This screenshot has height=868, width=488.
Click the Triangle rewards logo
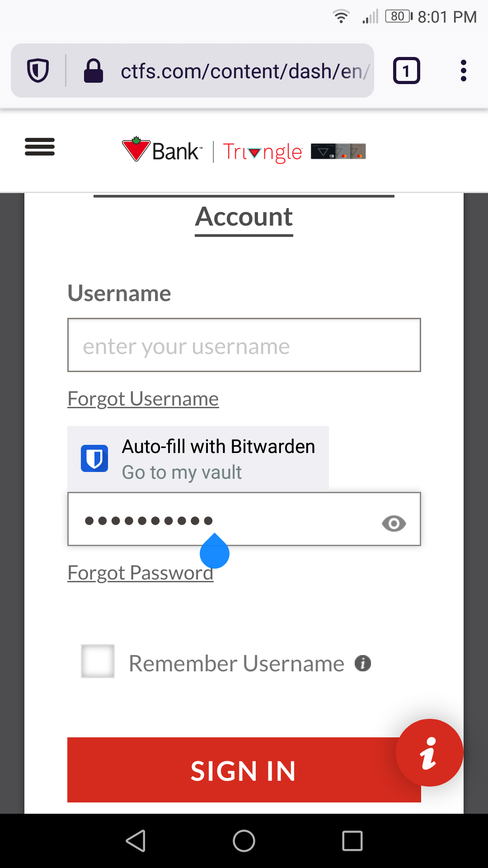(262, 151)
